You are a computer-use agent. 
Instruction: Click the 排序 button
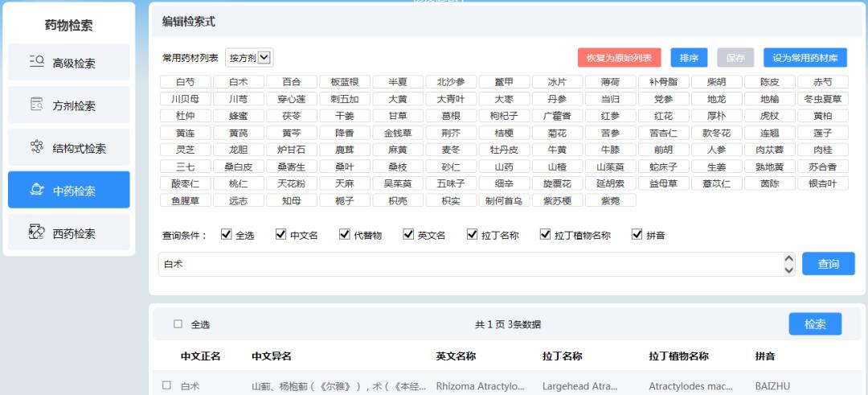pos(689,58)
